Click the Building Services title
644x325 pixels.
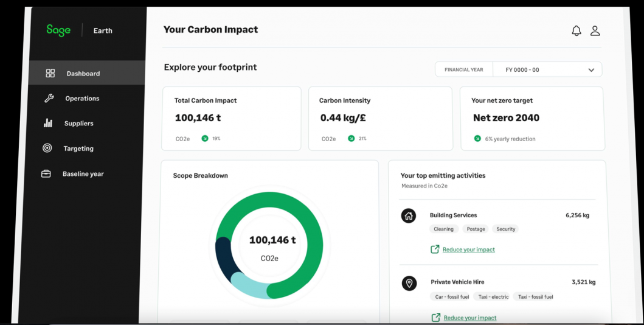453,215
